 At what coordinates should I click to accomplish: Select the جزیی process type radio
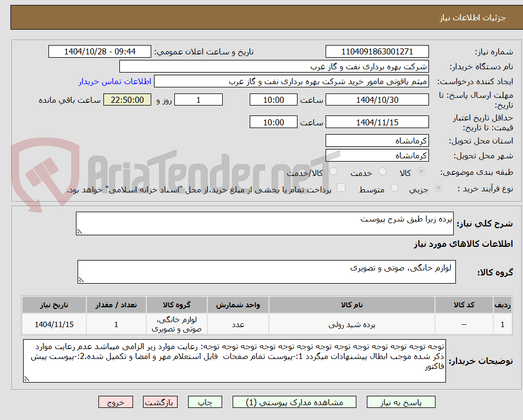click(438, 187)
